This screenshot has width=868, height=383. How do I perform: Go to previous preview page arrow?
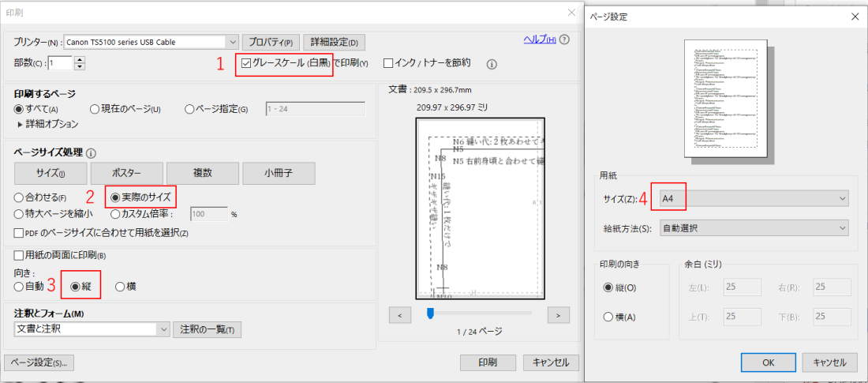pos(400,315)
